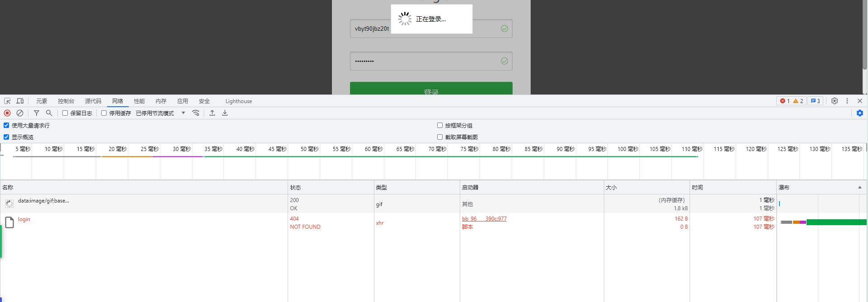868x302 pixels.
Task: Toggle 停用缓存 checkbox
Action: point(104,113)
